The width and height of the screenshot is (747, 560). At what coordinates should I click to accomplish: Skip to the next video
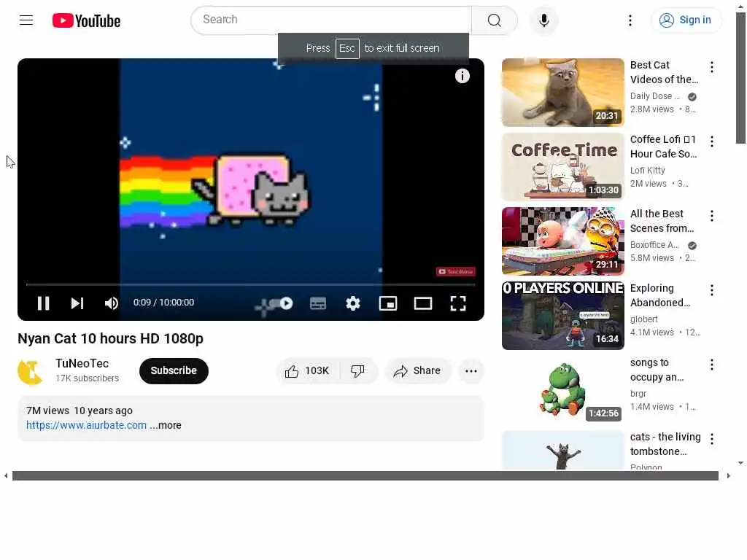pyautogui.click(x=77, y=303)
